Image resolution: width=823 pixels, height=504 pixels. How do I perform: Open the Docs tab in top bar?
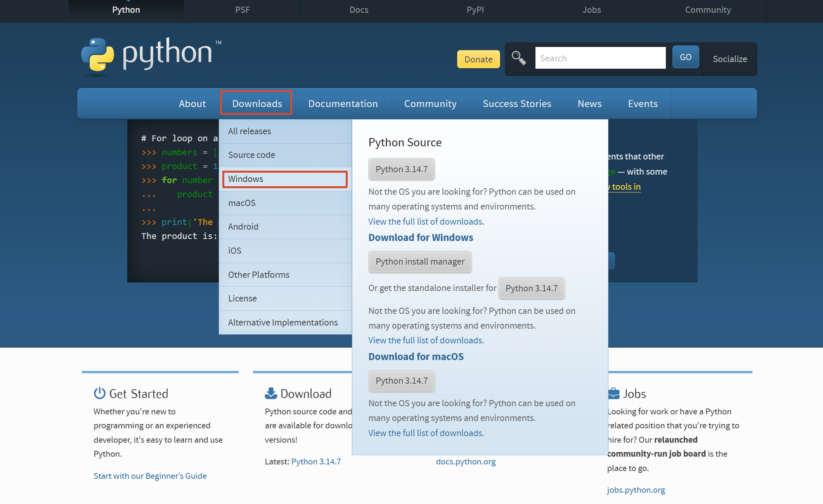pyautogui.click(x=359, y=10)
